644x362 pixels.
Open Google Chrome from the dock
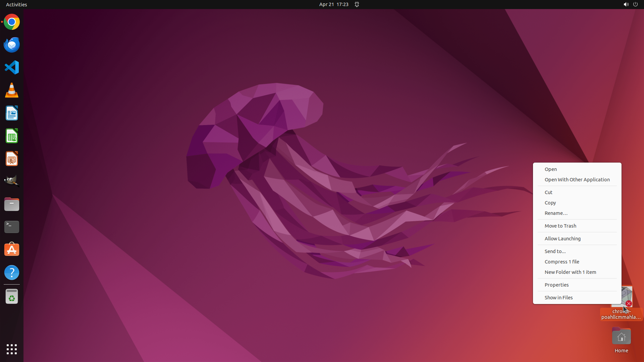pos(12,22)
